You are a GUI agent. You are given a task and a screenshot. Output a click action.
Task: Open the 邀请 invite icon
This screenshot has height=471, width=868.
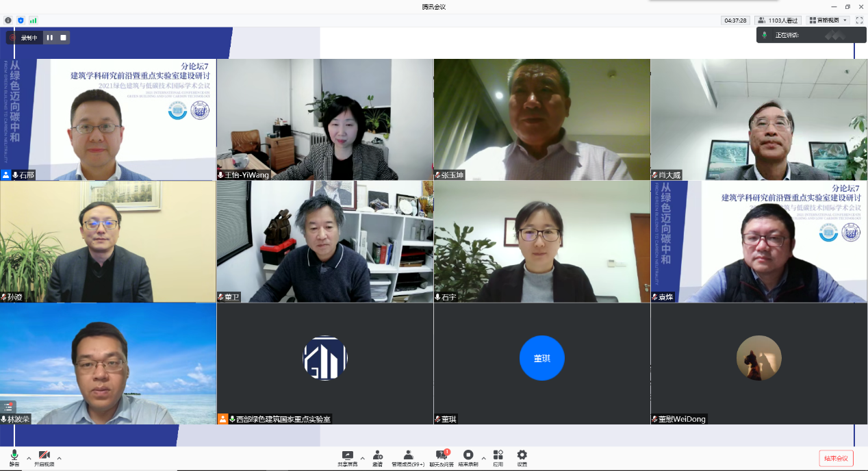click(377, 458)
